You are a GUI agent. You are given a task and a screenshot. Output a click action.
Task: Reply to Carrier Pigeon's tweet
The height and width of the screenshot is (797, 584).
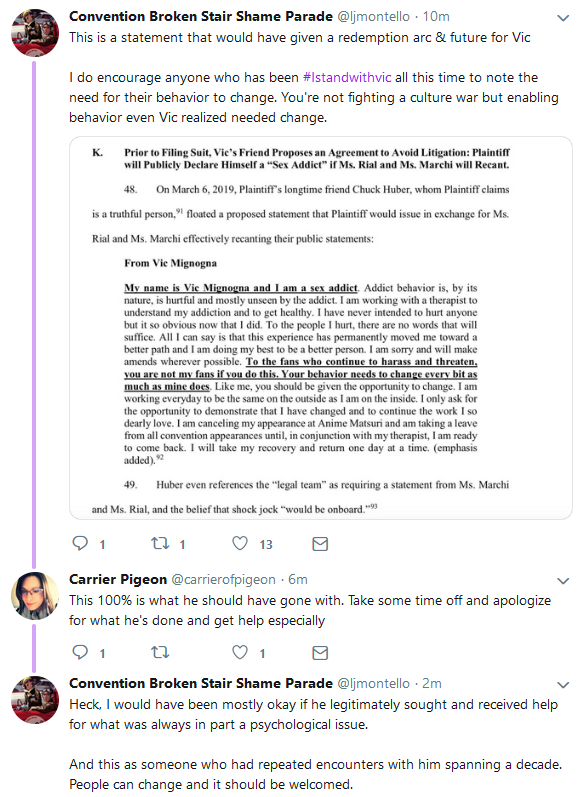80,652
